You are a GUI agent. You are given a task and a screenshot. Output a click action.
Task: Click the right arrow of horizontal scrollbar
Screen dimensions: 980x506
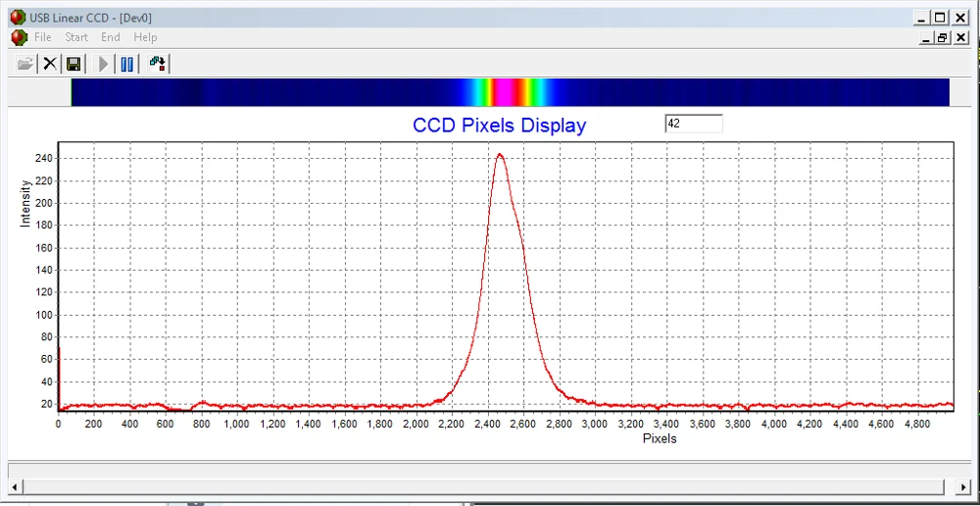point(965,486)
